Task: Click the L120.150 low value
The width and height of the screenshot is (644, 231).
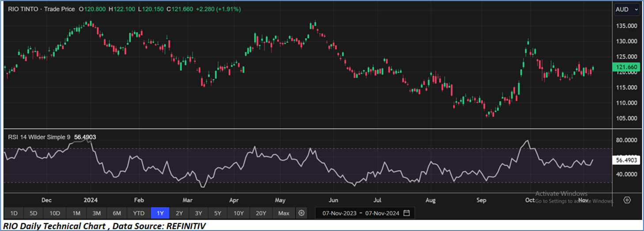Action: click(151, 9)
